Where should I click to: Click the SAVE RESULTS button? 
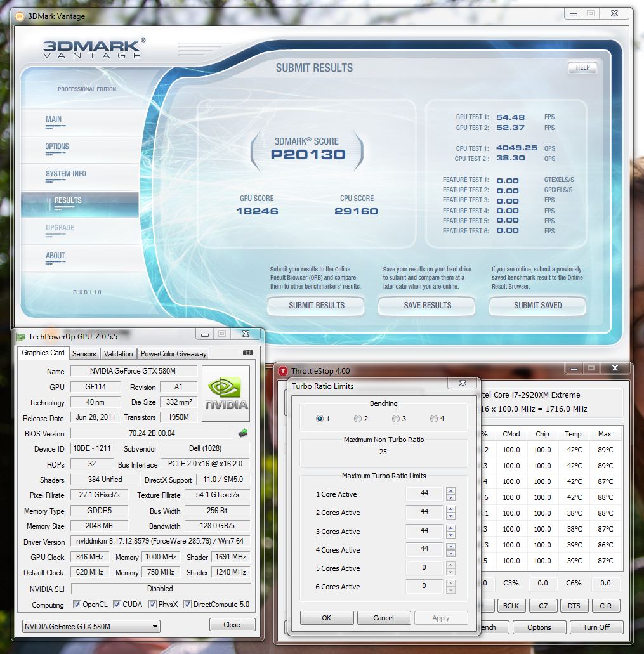tap(427, 305)
